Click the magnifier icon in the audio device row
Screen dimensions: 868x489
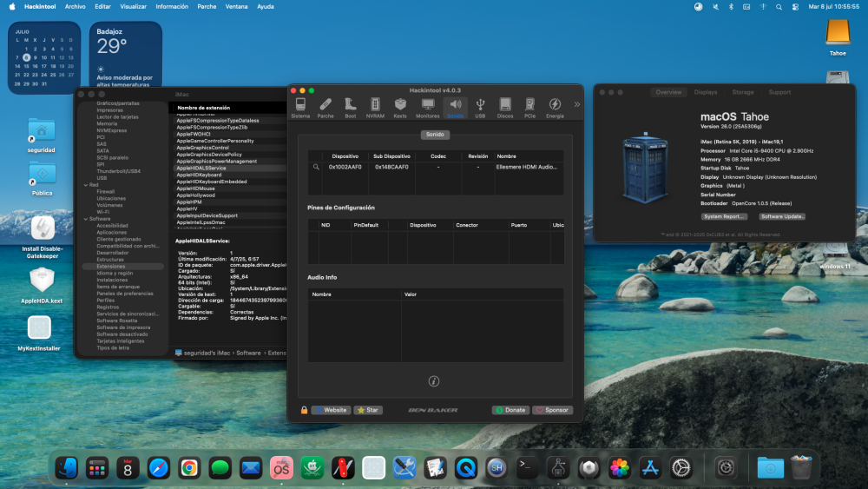pos(316,167)
